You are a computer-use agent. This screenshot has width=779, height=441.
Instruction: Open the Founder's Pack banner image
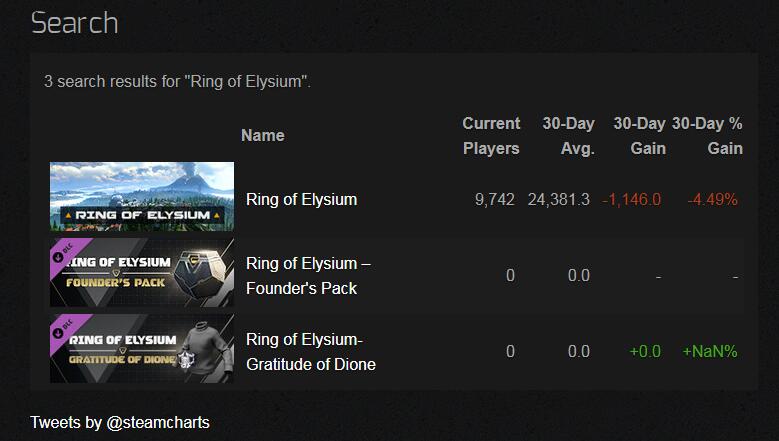(x=141, y=273)
